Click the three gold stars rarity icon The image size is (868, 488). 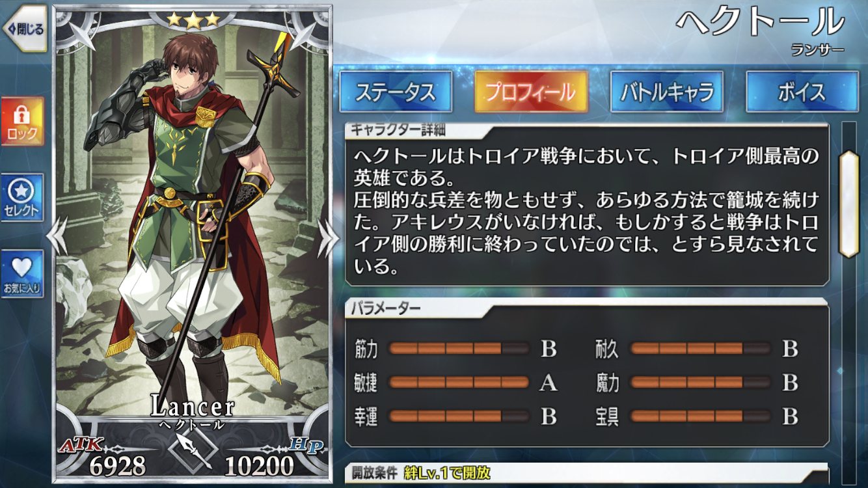pos(193,20)
